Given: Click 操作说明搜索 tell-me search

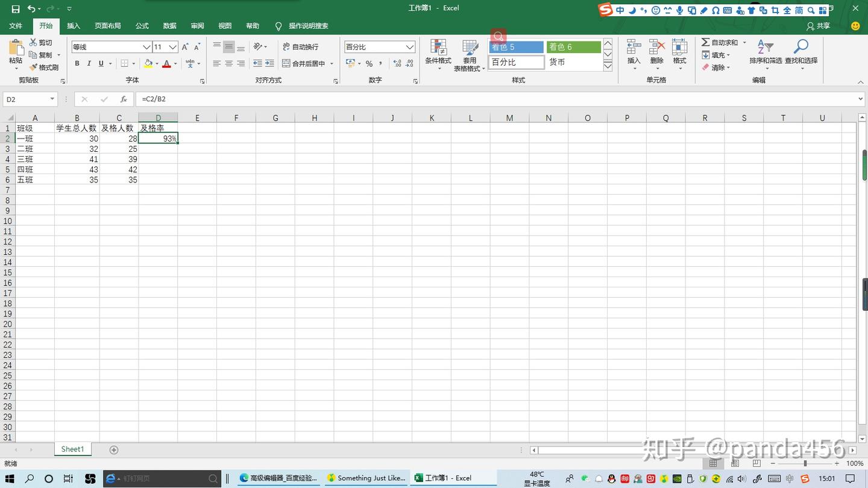Looking at the screenshot, I should pos(309,26).
